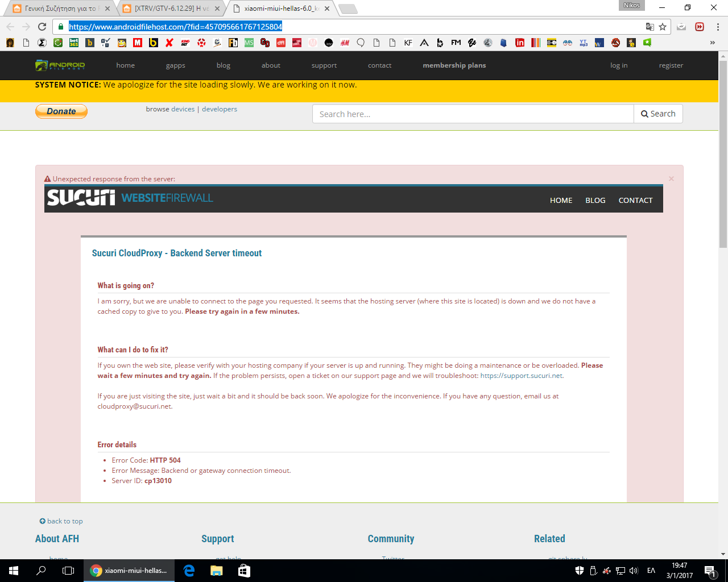Viewport: 728px width, 582px height.
Task: Follow the support.sucuri.net link
Action: [522, 376]
